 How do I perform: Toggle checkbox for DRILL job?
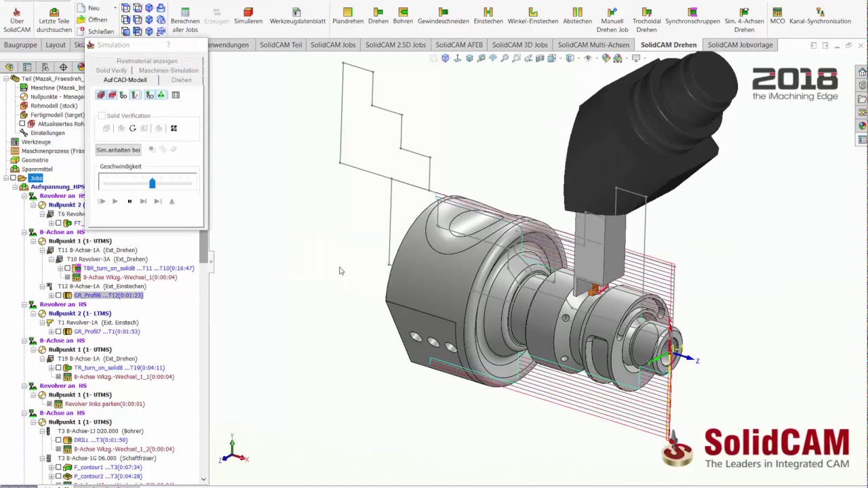(x=58, y=440)
